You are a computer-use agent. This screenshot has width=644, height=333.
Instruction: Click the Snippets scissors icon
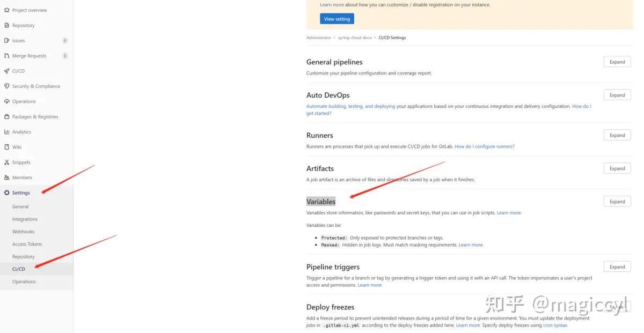click(x=7, y=162)
